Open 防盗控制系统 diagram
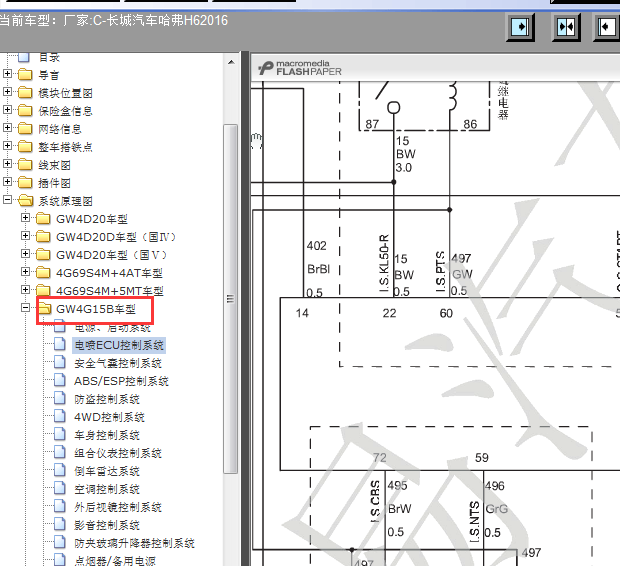 coord(107,399)
